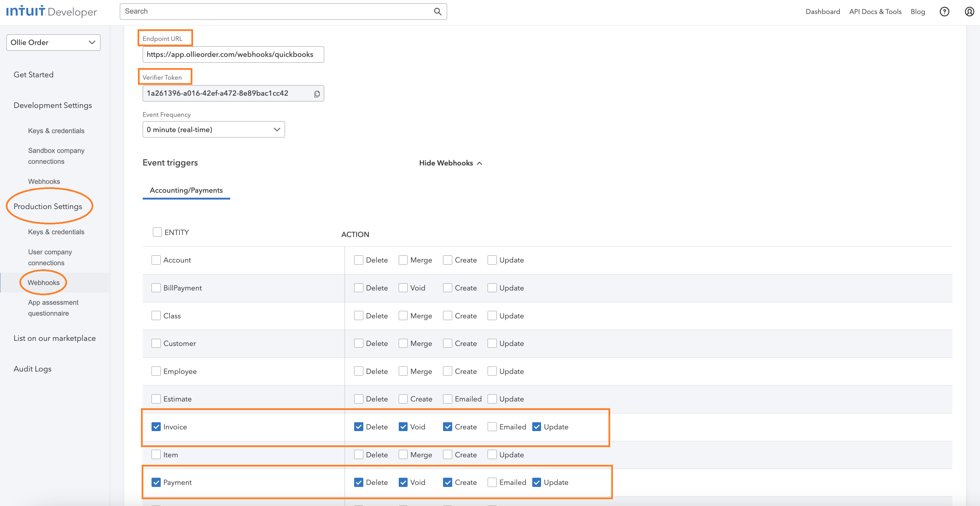
Task: Click the Endpoint URL input field
Action: click(233, 54)
